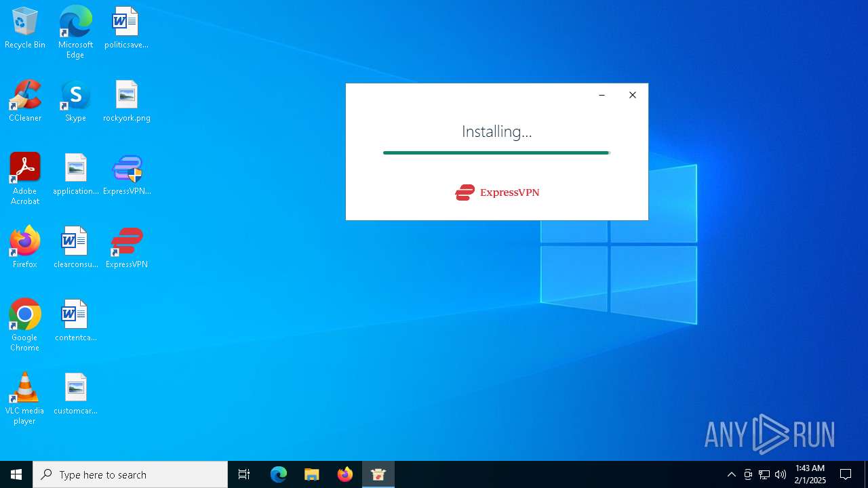The image size is (868, 488).
Task: Select the Adobe Acrobat desktop shortcut
Action: click(x=25, y=179)
